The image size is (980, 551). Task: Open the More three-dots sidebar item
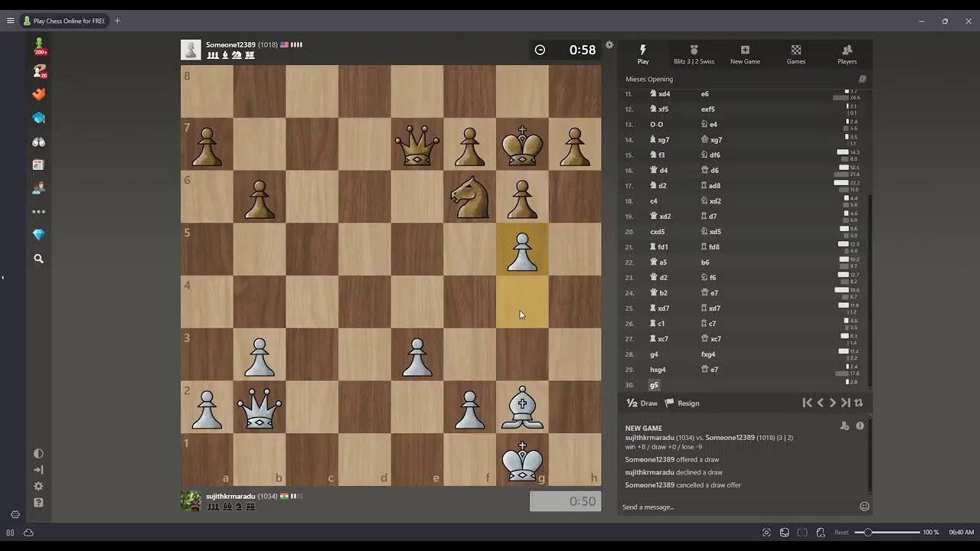coord(39,211)
